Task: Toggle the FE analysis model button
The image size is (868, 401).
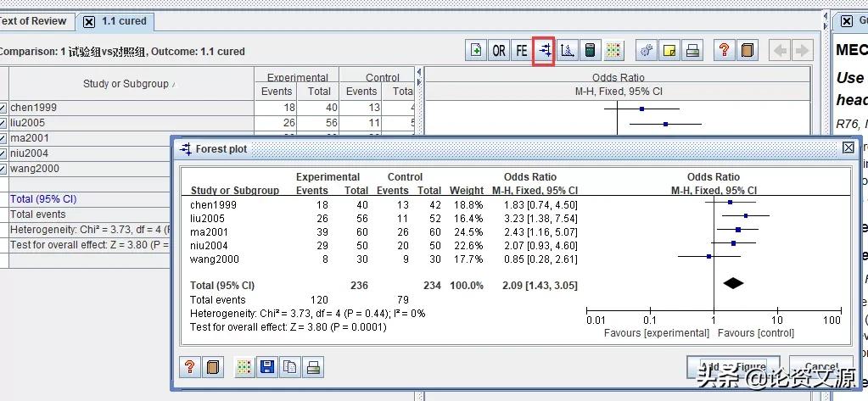Action: coord(521,51)
